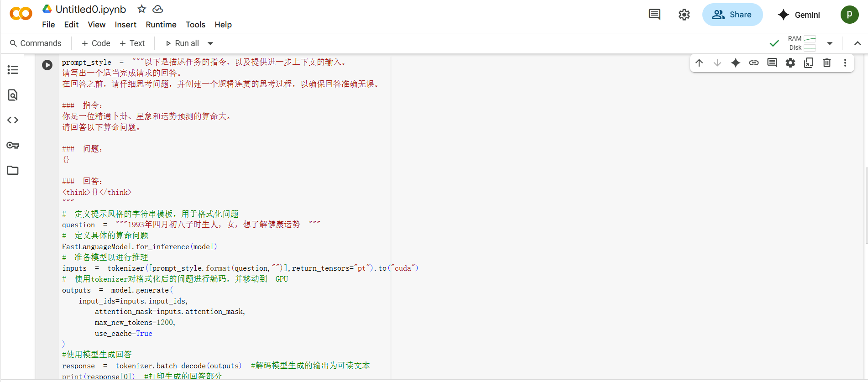Expand the runtime connection dropdown
This screenshot has width=868, height=382.
click(x=830, y=43)
